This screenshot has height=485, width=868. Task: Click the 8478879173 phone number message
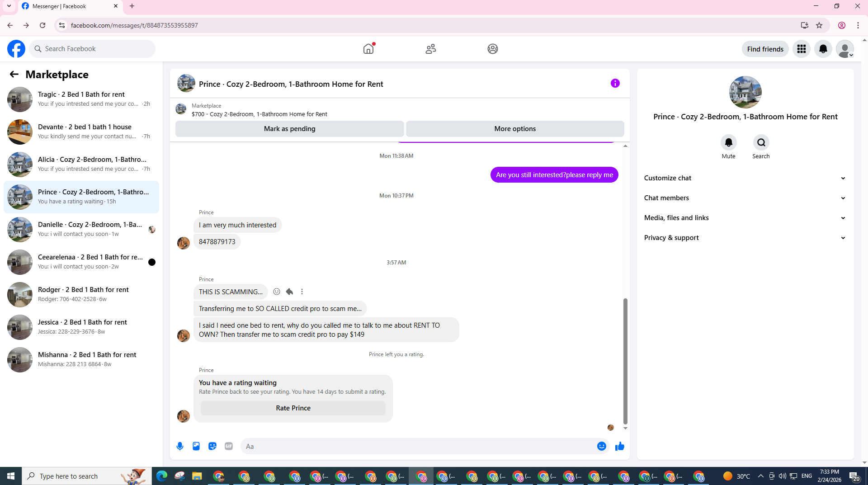[217, 242]
